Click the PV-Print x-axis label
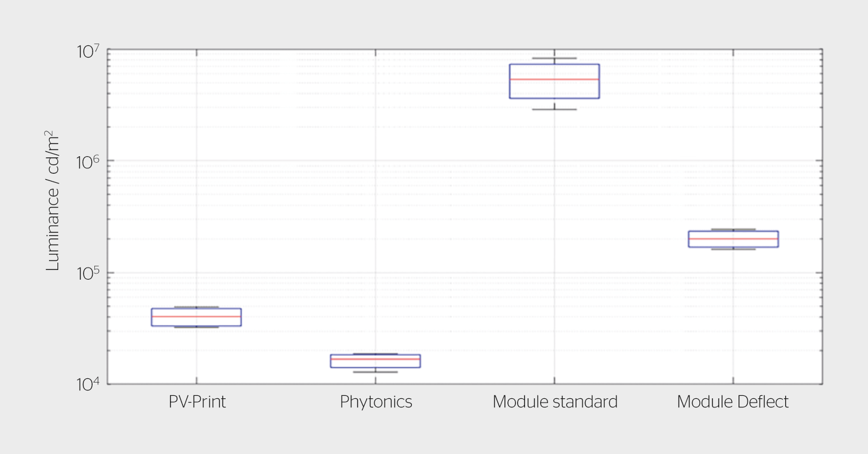Screen dimensions: 868x454 tap(197, 402)
